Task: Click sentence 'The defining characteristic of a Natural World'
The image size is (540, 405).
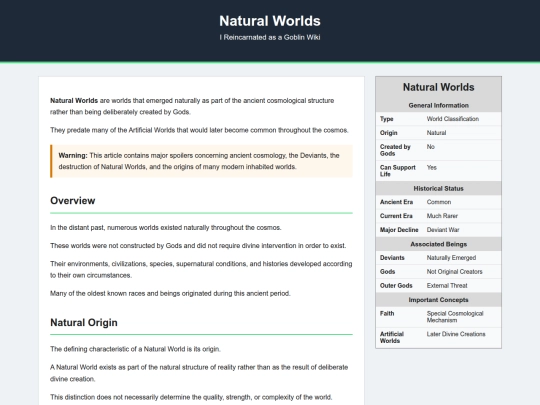Action: (x=135, y=349)
